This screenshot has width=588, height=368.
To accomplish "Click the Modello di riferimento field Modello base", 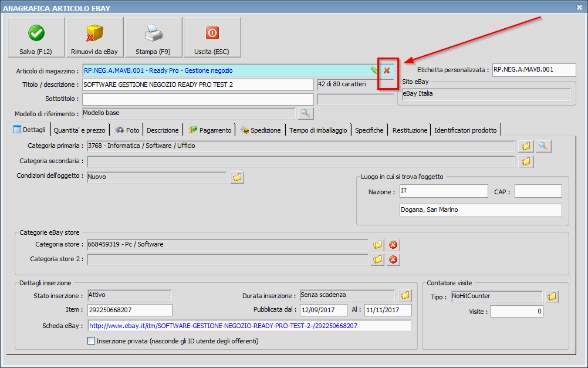I will pos(189,113).
